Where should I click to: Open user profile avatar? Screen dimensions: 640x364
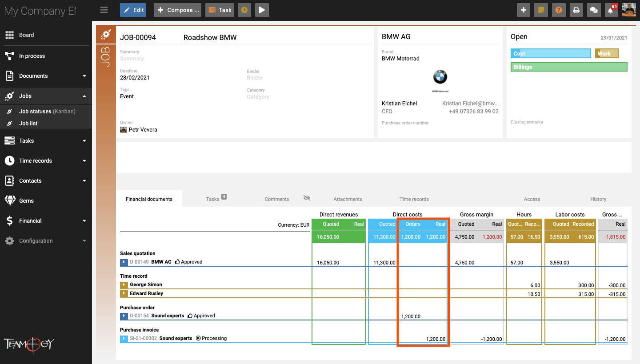click(629, 10)
